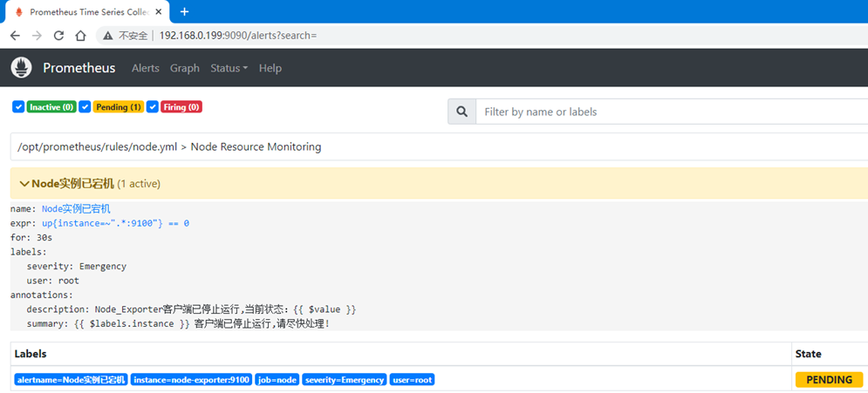
Task: Click the State column header
Action: point(808,354)
